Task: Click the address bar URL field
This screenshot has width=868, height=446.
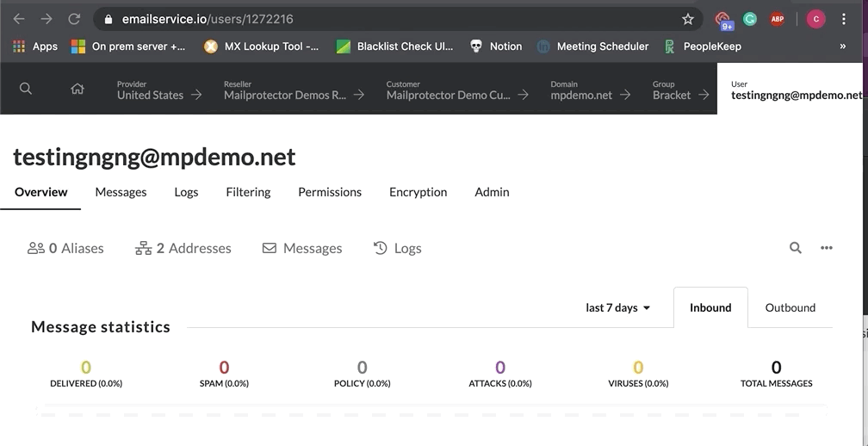Action: click(398, 19)
